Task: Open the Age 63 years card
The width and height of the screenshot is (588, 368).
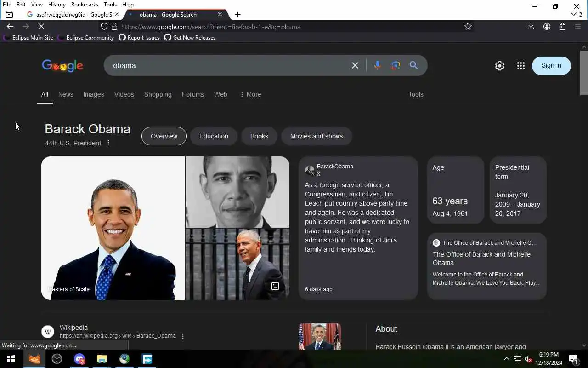Action: 456,190
